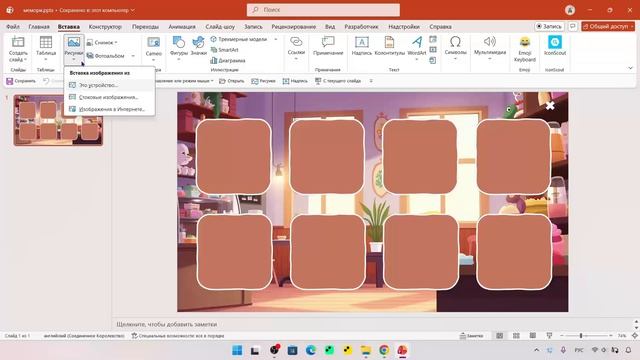Image resolution: width=640 pixels, height=360 pixels.
Task: Click the Рисунок quick access button
Action: 263,81
